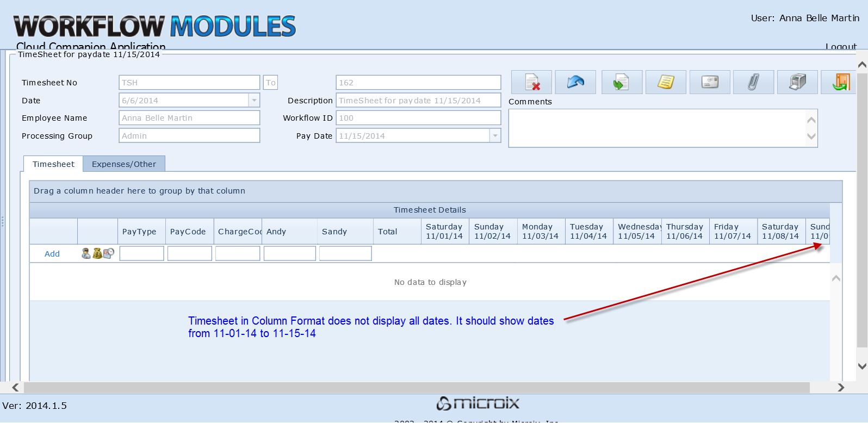Click the exit door icon
The height and width of the screenshot is (423, 868).
click(x=840, y=82)
